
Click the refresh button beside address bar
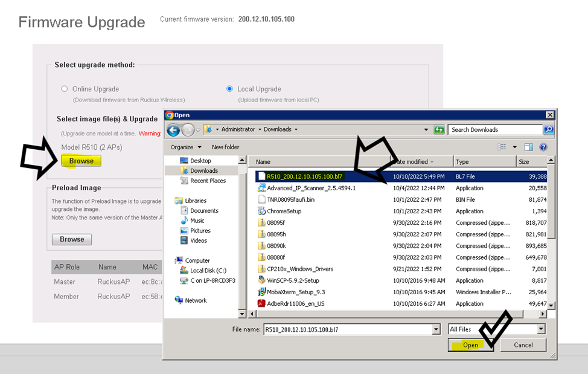coord(439,129)
